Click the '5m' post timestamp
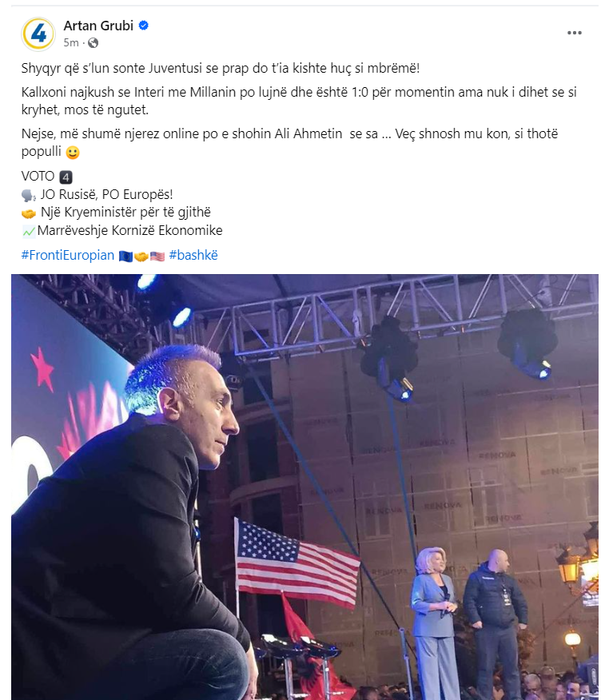The height and width of the screenshot is (700, 601). [x=70, y=43]
